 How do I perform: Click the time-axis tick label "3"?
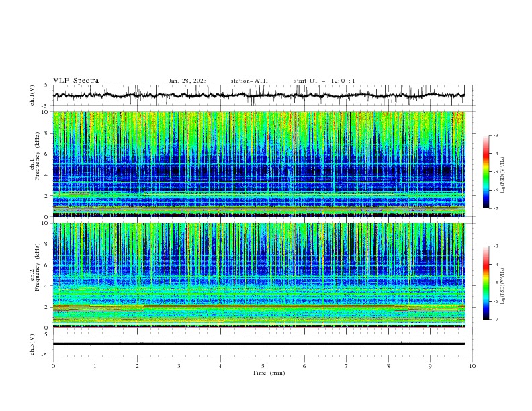pyautogui.click(x=179, y=366)
